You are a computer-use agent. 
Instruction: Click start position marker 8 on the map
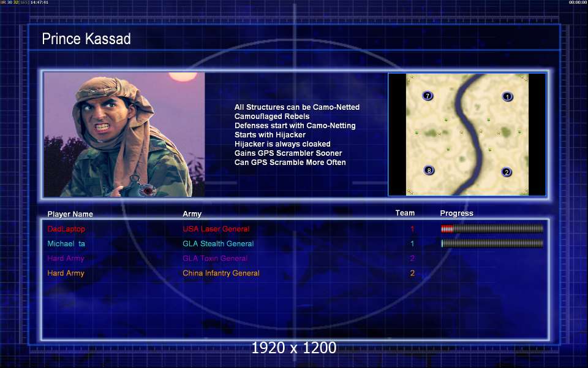coord(429,171)
